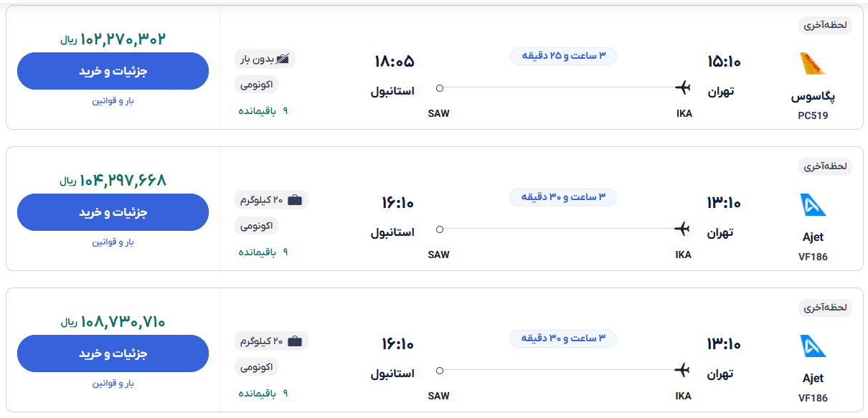Click the 'لحظه‌آخری' tag on the Pegasus flight
This screenshot has width=868, height=418.
tap(825, 25)
